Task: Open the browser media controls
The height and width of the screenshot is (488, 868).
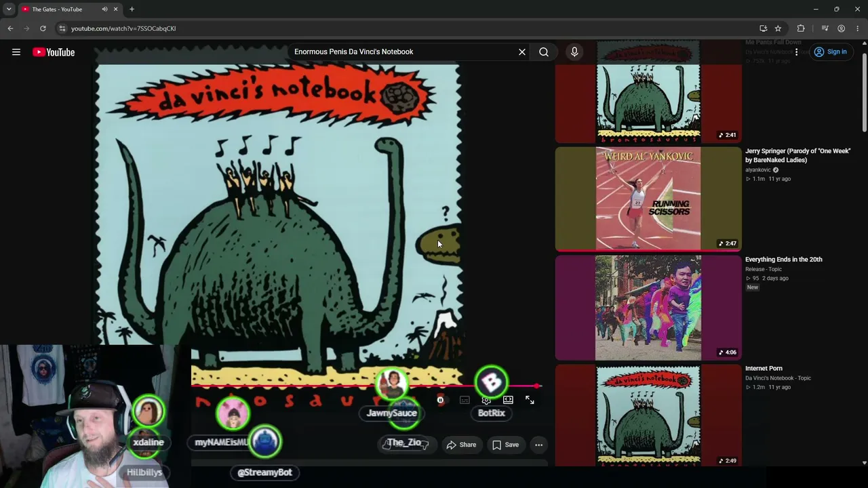Action: click(x=825, y=28)
